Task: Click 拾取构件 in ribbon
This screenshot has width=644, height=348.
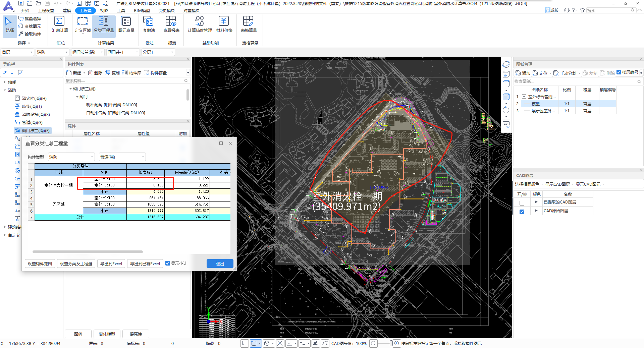Action: [x=30, y=34]
